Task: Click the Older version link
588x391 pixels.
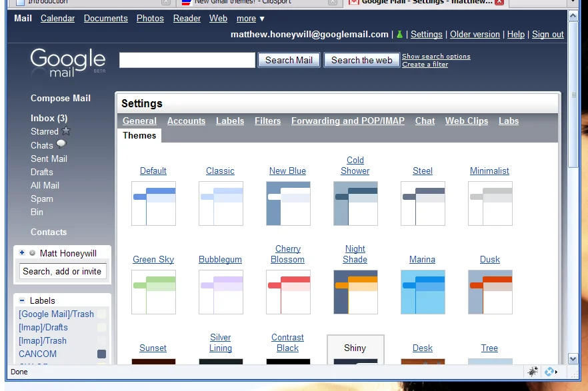Action: pyautogui.click(x=475, y=35)
